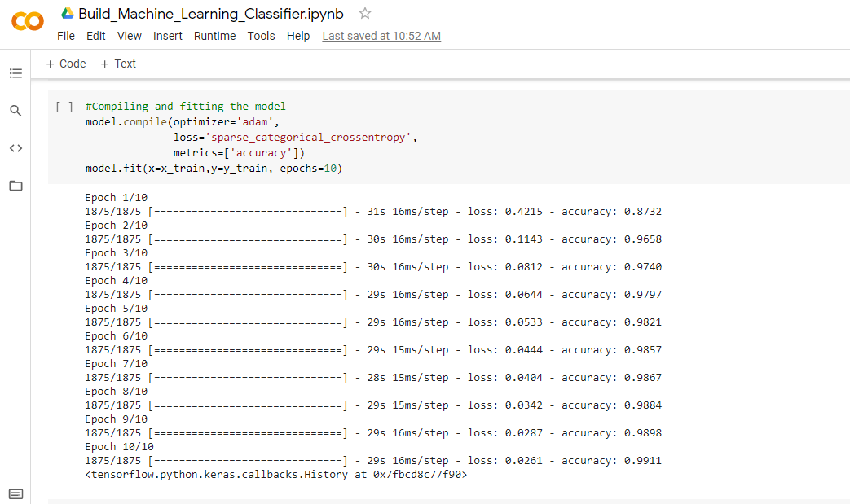This screenshot has height=504, width=850.
Task: Open the View menu
Action: (x=130, y=36)
